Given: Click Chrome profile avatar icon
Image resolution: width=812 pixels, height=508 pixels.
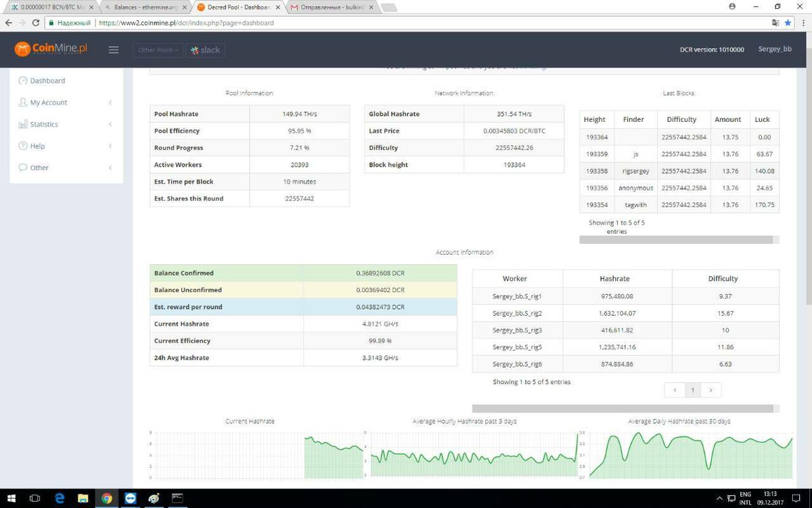Looking at the screenshot, I should [x=732, y=6].
